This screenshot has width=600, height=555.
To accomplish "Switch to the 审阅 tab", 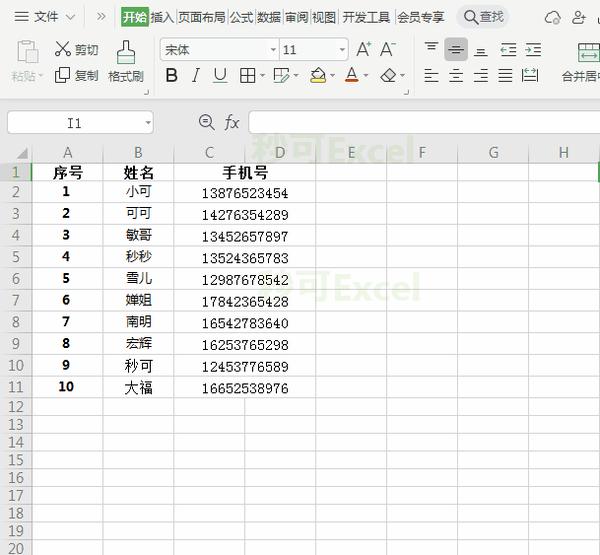I will tap(296, 17).
